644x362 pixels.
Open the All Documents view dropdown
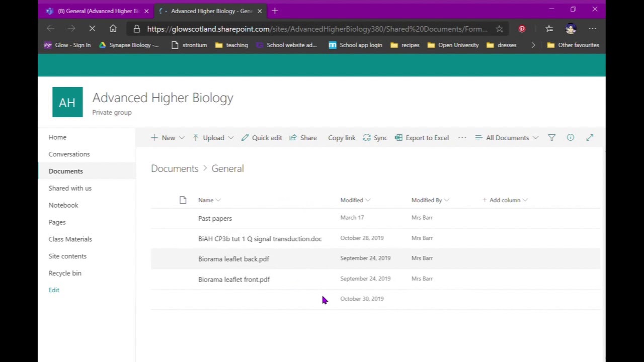(x=507, y=138)
